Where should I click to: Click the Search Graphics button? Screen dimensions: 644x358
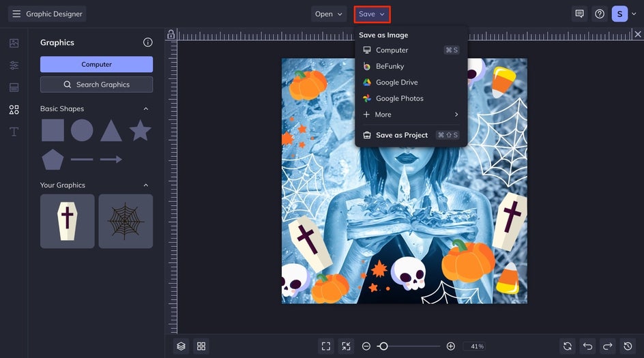coord(96,85)
